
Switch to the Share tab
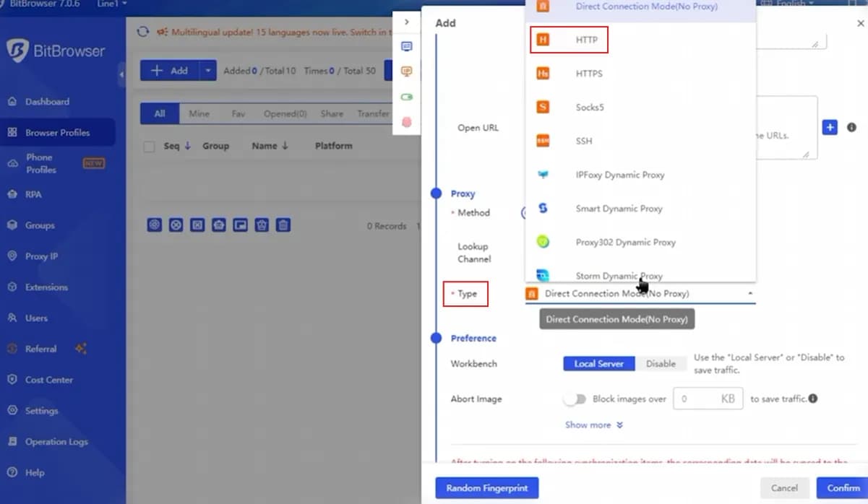[x=332, y=113]
